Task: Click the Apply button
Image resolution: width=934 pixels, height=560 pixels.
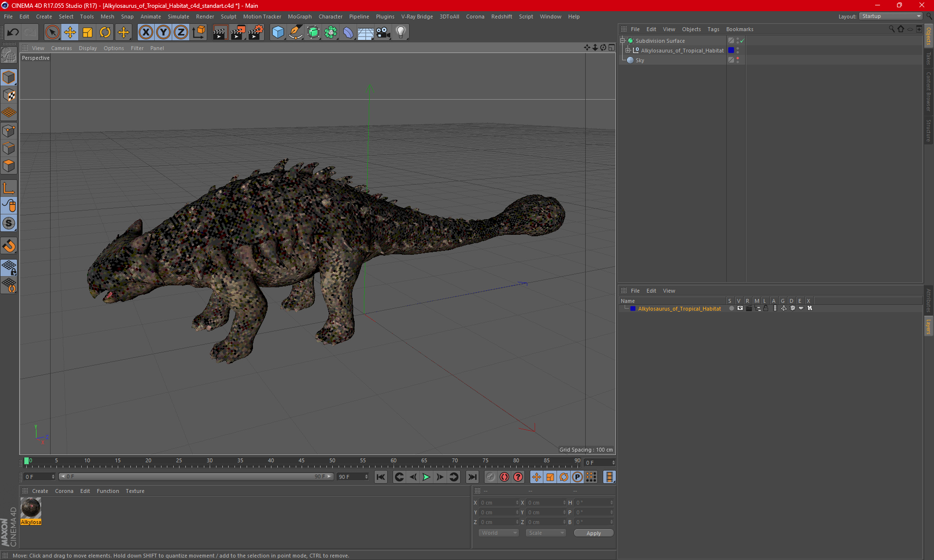Action: tap(593, 533)
